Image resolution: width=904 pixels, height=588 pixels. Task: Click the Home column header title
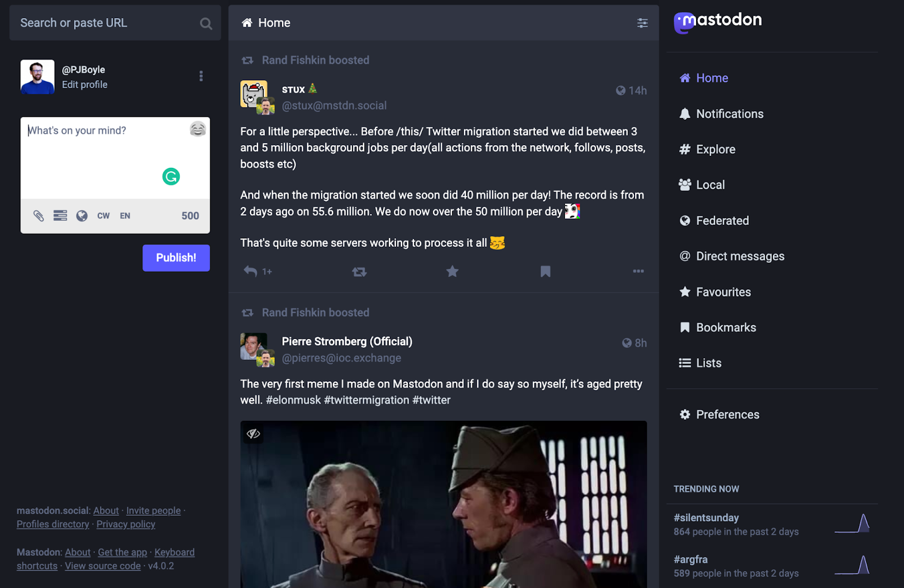pos(274,23)
